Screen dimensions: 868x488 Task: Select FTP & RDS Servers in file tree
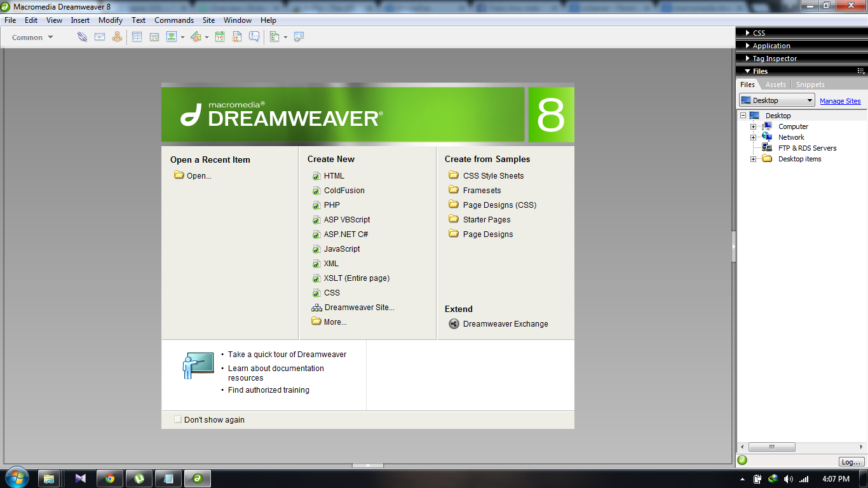point(808,148)
